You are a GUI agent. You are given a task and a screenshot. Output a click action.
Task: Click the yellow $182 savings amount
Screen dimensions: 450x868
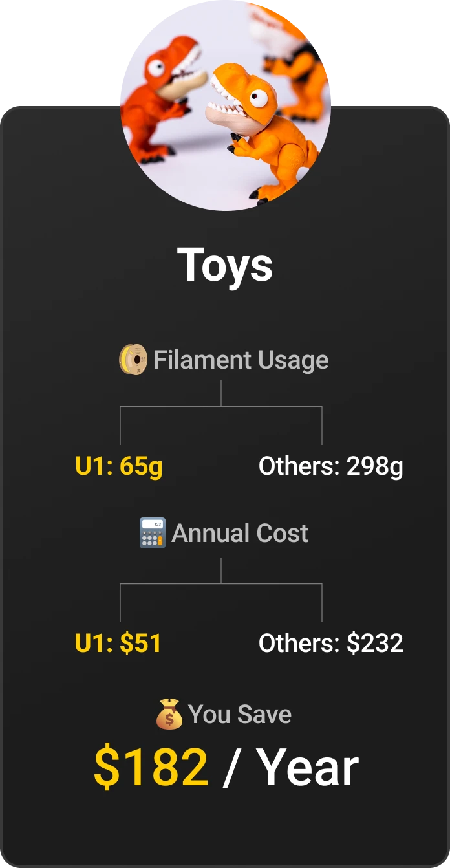tap(151, 768)
